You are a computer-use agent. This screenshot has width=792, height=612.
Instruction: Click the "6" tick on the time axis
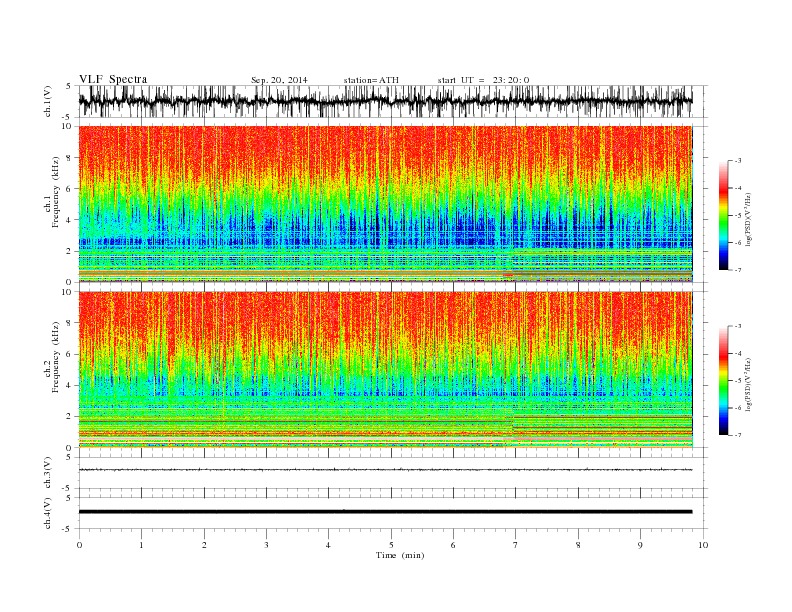(453, 545)
